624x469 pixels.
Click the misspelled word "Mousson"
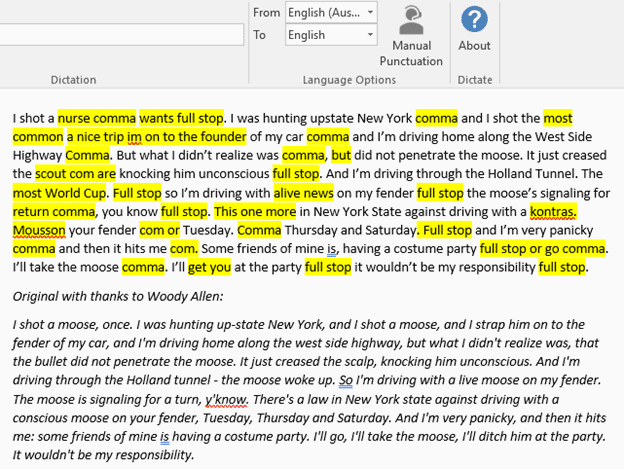point(40,230)
